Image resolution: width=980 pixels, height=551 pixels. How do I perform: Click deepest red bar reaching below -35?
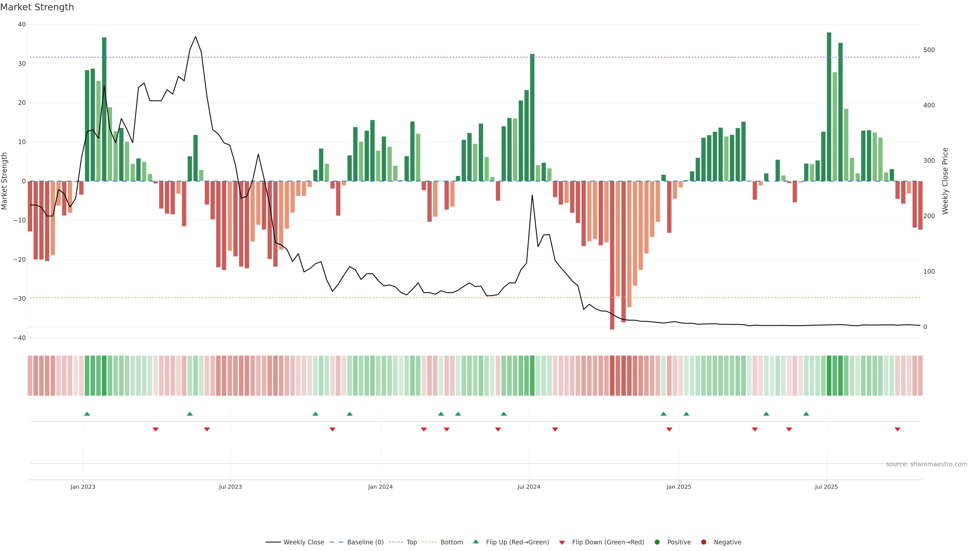click(612, 255)
